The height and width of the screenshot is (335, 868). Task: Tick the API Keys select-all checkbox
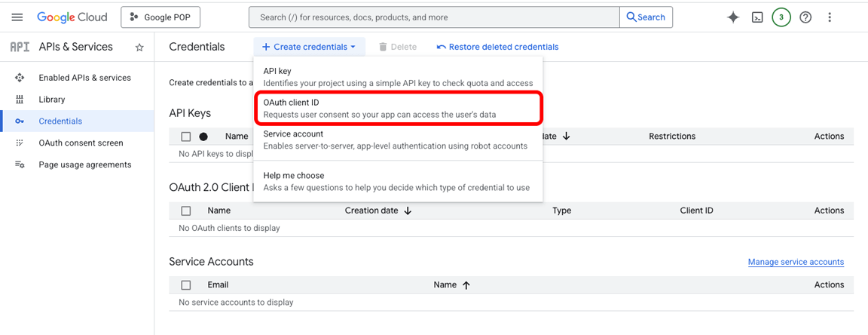(x=186, y=137)
